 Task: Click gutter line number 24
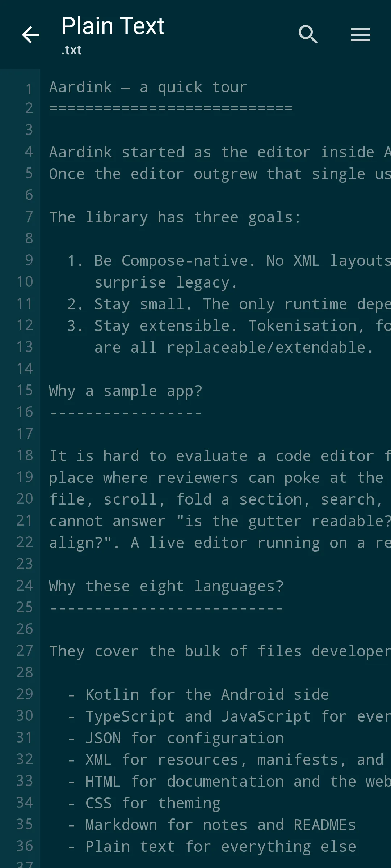[x=25, y=586]
